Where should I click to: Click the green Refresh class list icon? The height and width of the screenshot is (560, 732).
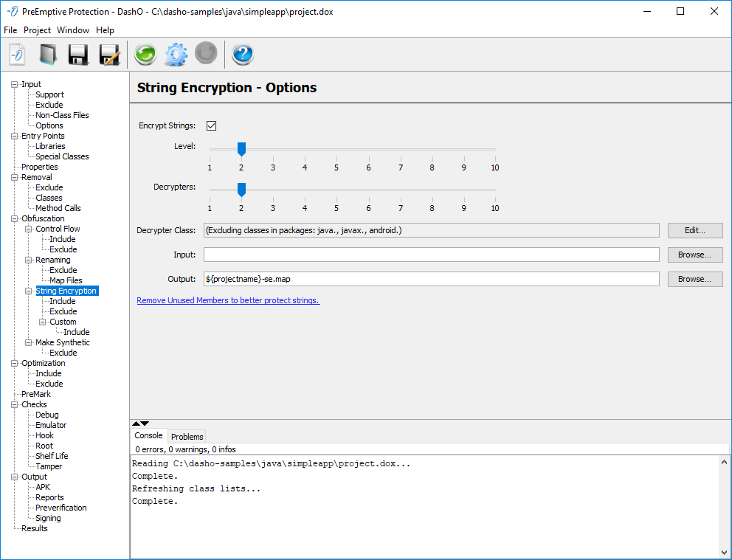[145, 55]
